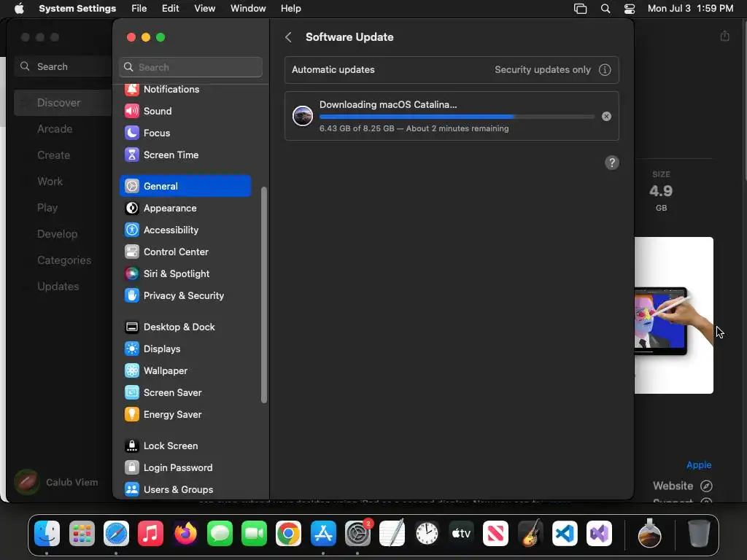Select Discover in App Store sidebar
The image size is (747, 560).
click(x=63, y=103)
